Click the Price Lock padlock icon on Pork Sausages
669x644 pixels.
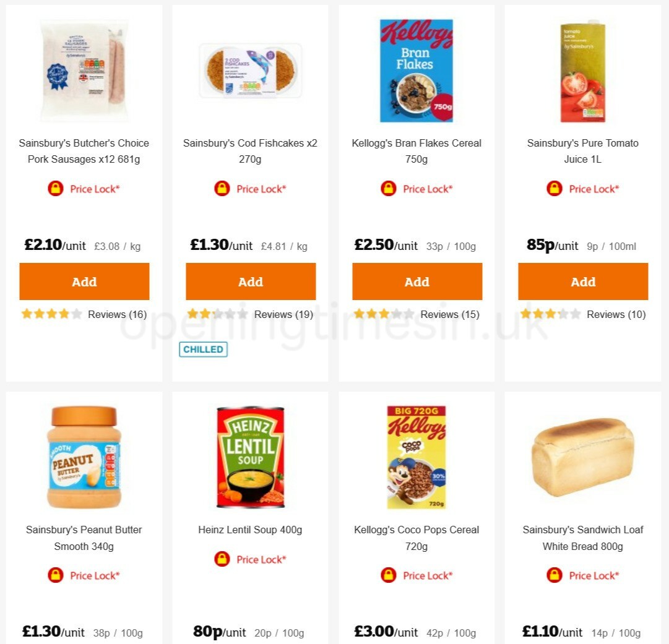56,189
